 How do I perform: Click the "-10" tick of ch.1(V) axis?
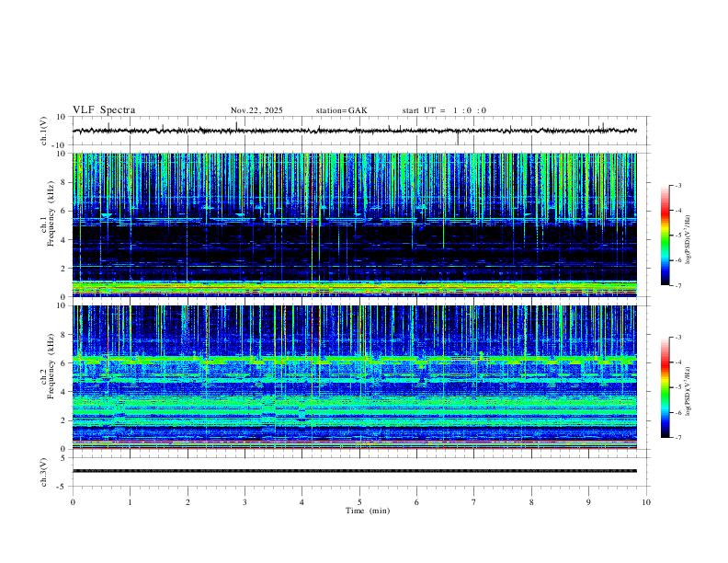tap(60, 145)
